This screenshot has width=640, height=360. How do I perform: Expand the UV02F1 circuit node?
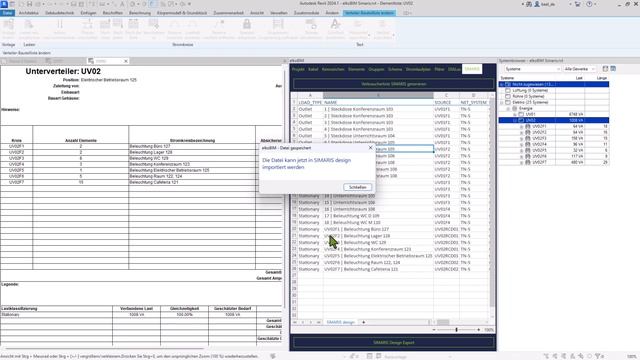point(522,127)
